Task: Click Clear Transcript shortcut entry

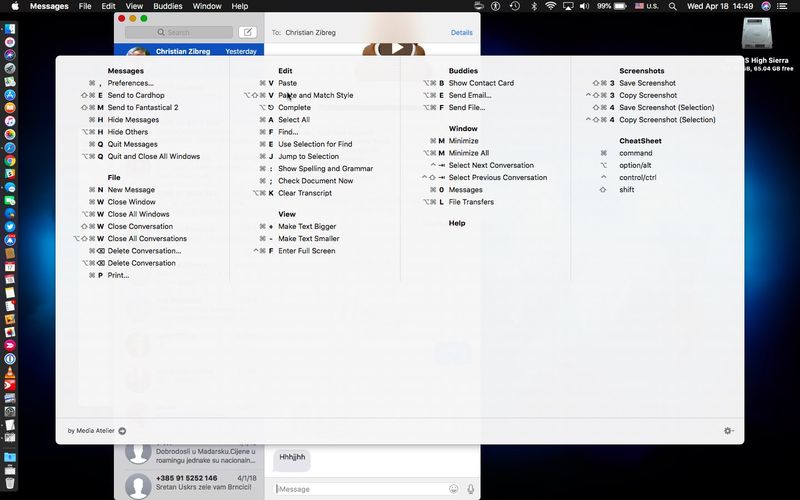Action: 305,193
